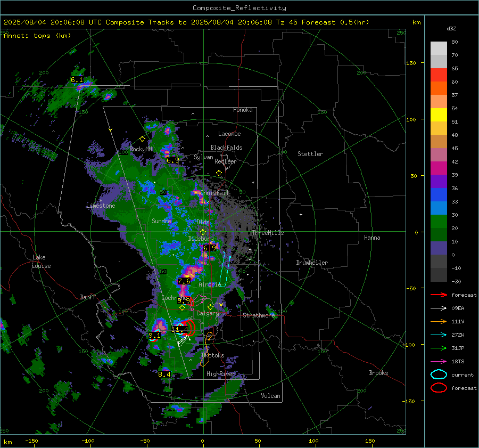Click the Innisfail city label
This screenshot has height=448, width=479.
[215, 193]
